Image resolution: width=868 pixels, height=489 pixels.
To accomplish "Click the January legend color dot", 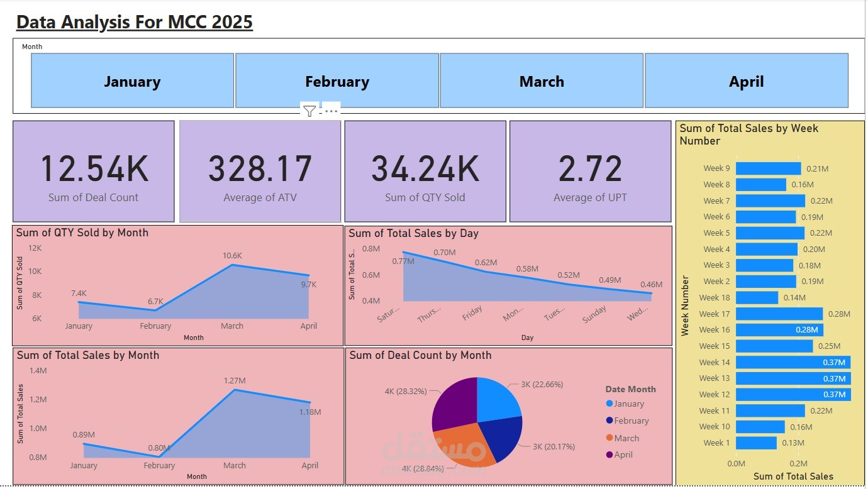I will pyautogui.click(x=609, y=404).
